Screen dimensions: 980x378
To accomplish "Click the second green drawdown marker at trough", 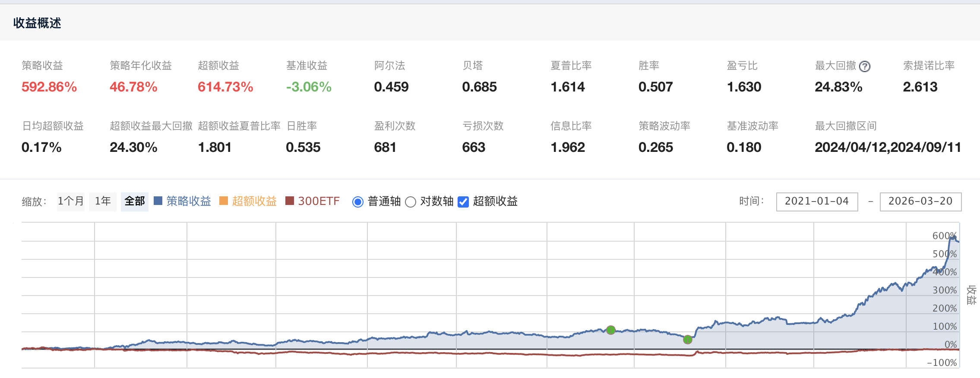I will pos(688,340).
